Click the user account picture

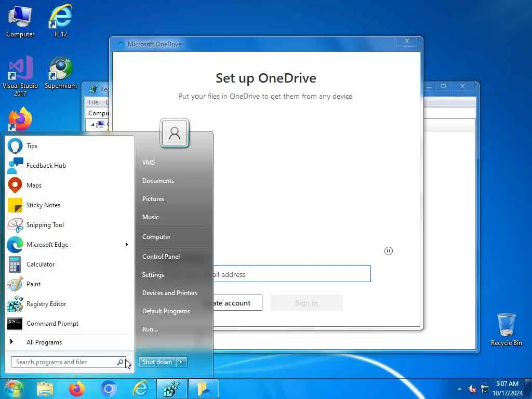175,133
